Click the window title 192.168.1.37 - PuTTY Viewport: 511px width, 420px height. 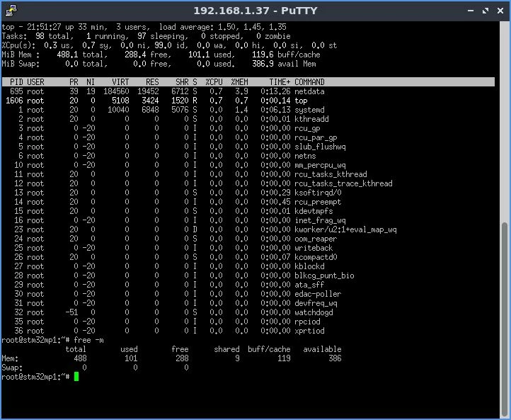click(x=255, y=11)
